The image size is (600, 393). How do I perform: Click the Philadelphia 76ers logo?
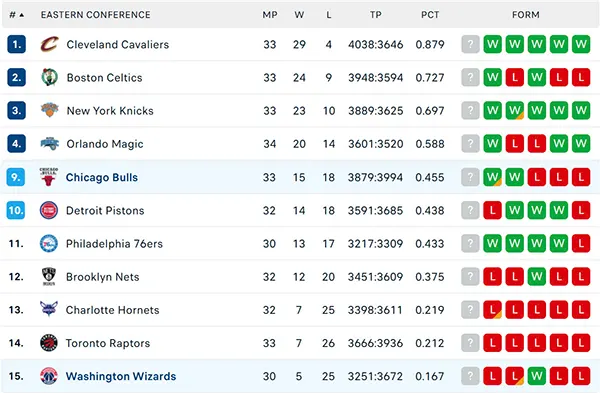pos(49,243)
